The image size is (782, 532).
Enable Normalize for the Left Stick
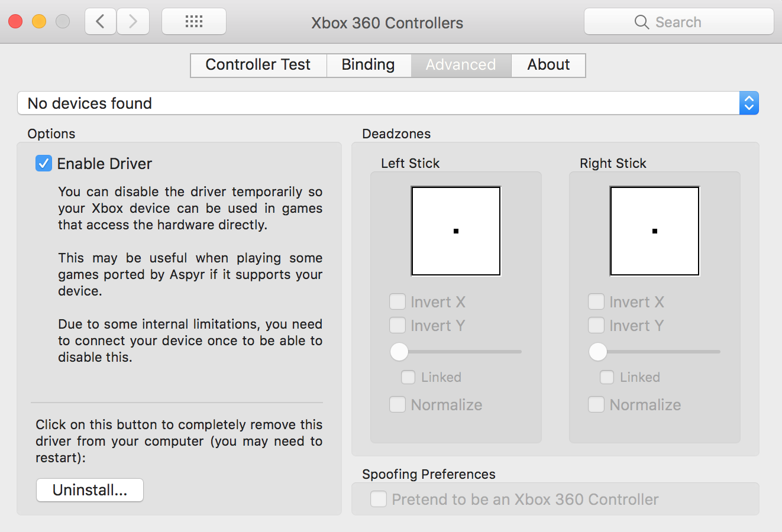click(x=398, y=404)
